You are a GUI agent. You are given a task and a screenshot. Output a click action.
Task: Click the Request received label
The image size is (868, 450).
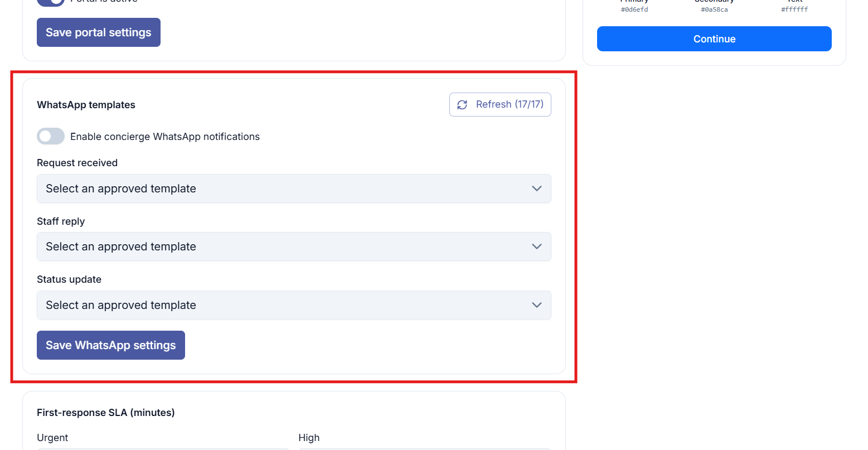pyautogui.click(x=77, y=163)
